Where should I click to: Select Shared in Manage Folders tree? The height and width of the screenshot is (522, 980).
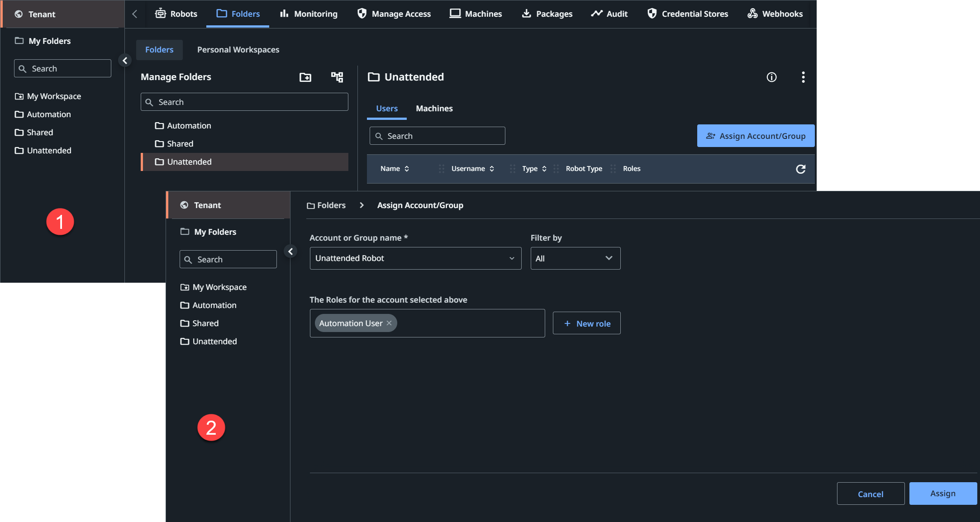pyautogui.click(x=244, y=144)
